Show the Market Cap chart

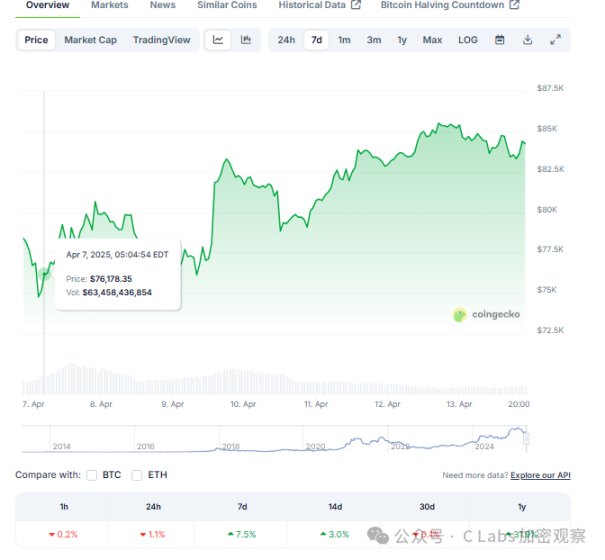[x=88, y=40]
